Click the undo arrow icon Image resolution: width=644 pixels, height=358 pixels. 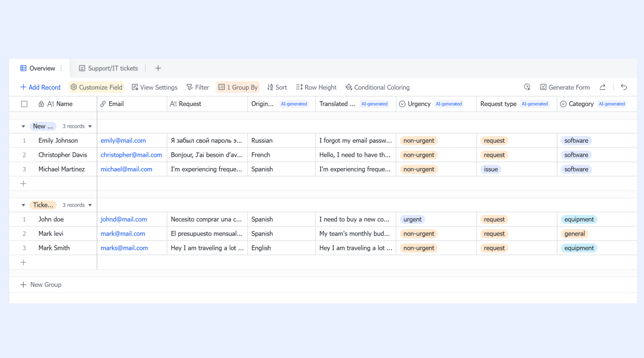coord(624,87)
